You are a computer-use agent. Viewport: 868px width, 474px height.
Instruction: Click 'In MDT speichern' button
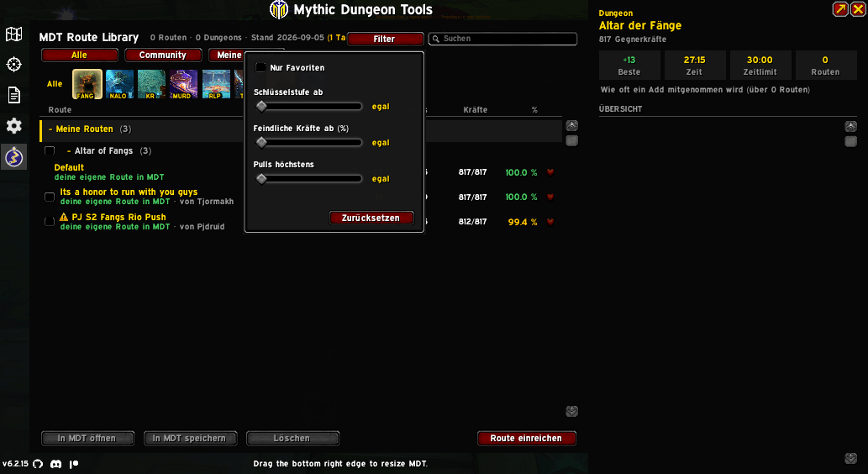[x=190, y=439]
